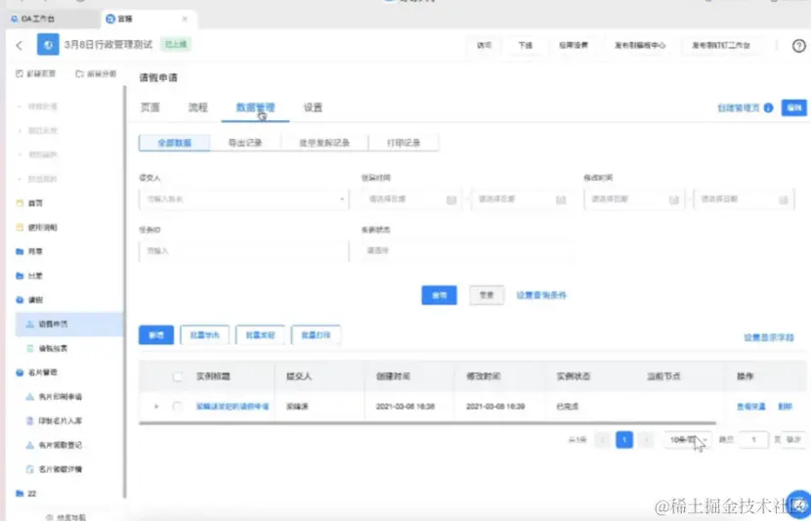Open the 导出记录 sub-tab
This screenshot has width=812, height=522.
[245, 143]
